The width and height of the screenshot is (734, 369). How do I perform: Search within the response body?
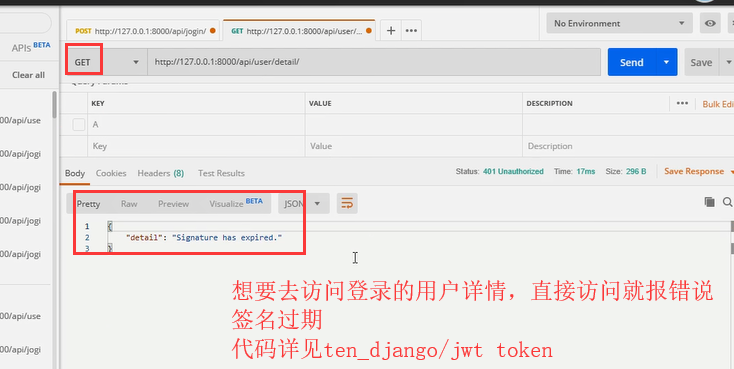click(727, 202)
